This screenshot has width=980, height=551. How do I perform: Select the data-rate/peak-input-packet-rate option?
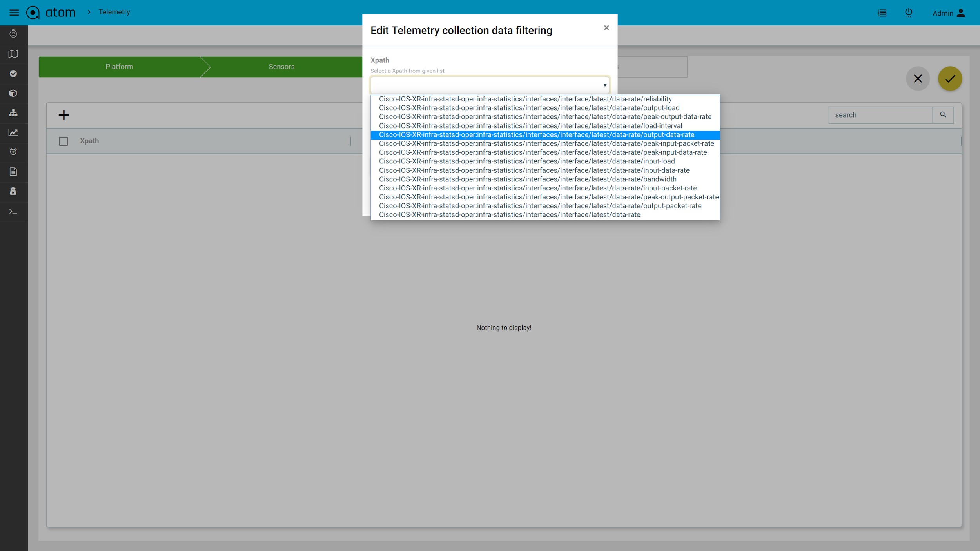tap(545, 144)
